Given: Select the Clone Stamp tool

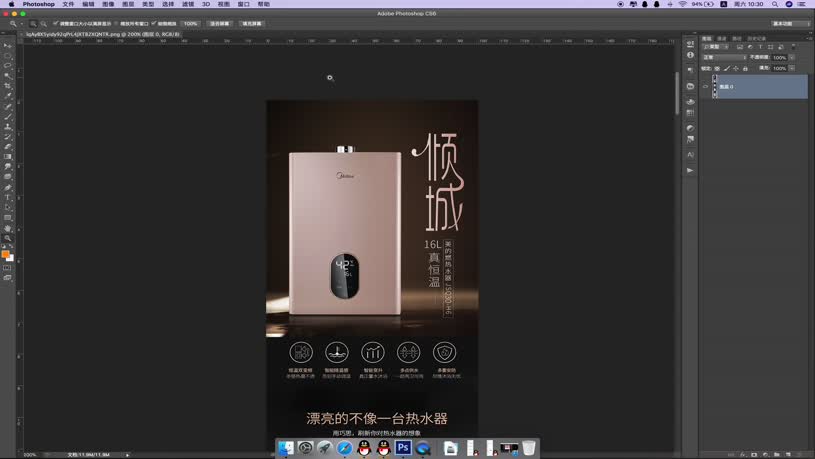Looking at the screenshot, I should (7, 127).
